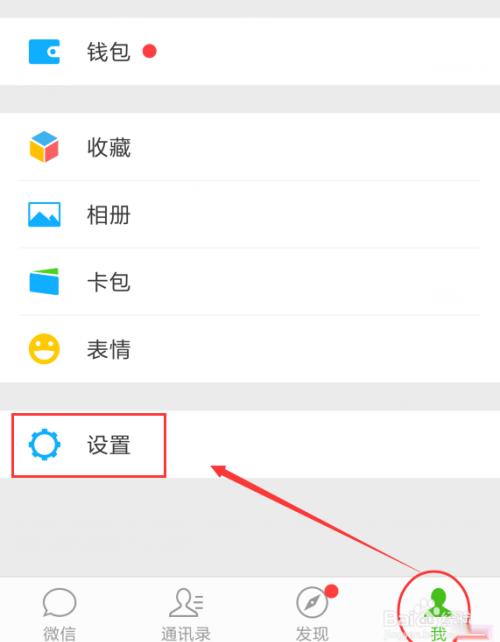Open the 卡包 text entry
Viewport: 500px width, 642px height.
pyautogui.click(x=109, y=282)
